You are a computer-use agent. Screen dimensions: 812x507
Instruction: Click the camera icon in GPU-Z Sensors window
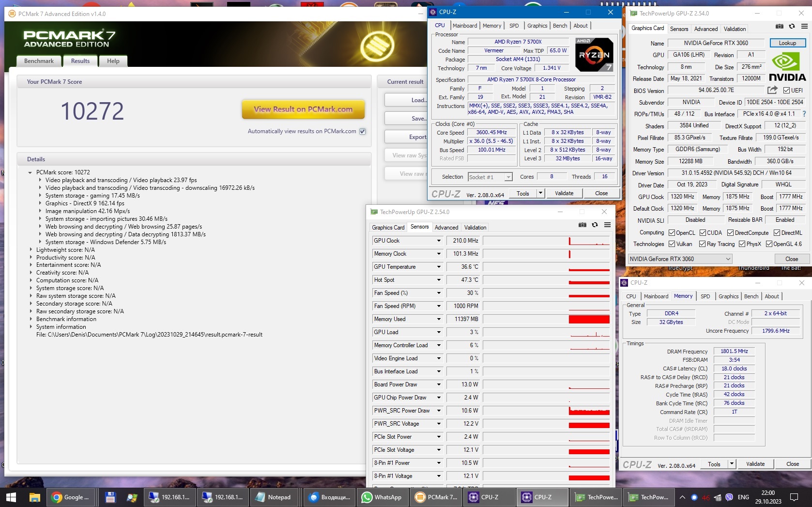[x=582, y=225]
